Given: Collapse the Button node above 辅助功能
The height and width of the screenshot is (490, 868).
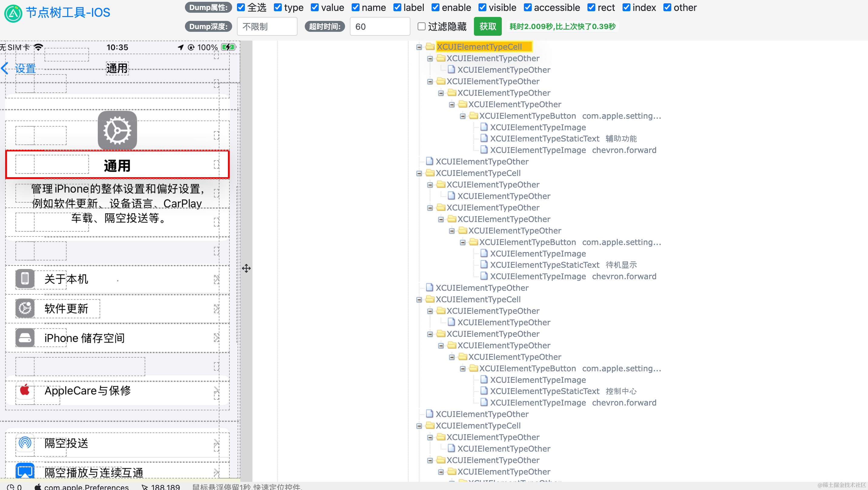Looking at the screenshot, I should pyautogui.click(x=463, y=116).
